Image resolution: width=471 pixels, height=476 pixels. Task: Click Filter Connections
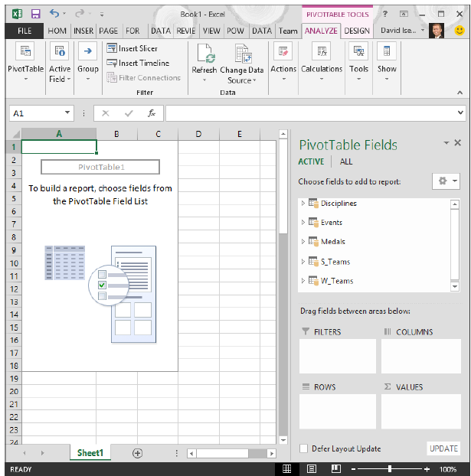[x=143, y=78]
